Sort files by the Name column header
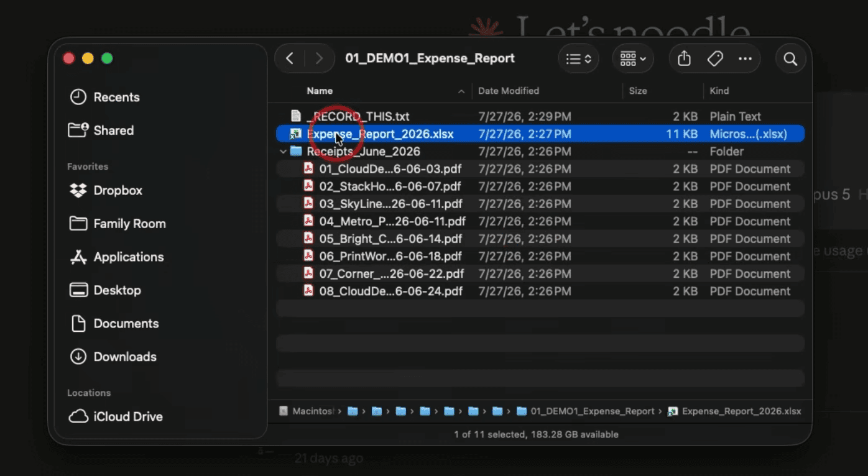 (x=320, y=91)
